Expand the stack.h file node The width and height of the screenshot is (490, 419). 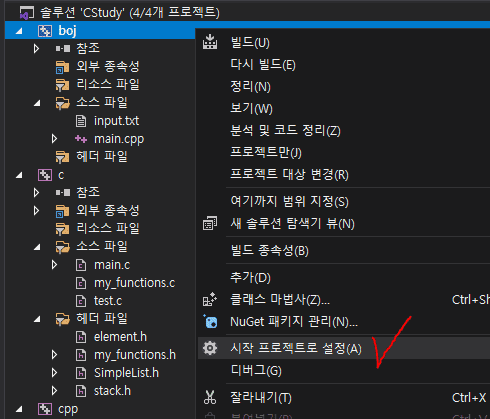[x=54, y=390]
